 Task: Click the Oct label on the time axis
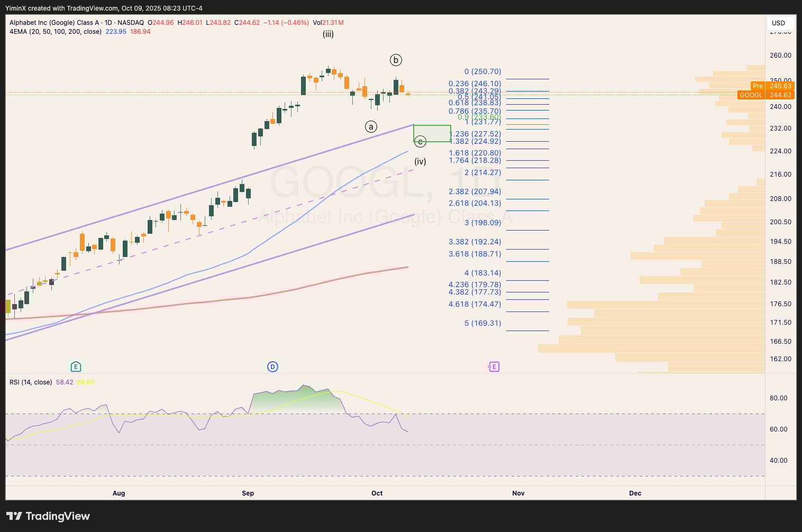pos(377,493)
